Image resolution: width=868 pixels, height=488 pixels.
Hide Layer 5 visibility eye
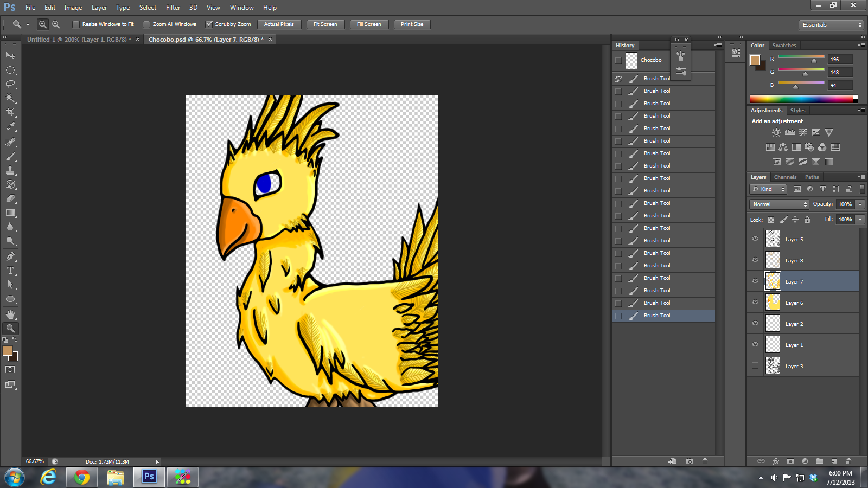click(755, 239)
